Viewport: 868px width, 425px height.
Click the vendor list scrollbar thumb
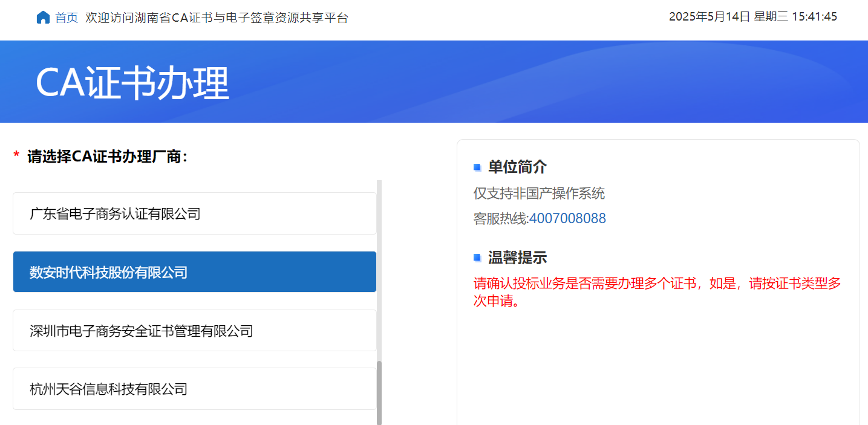tap(379, 393)
